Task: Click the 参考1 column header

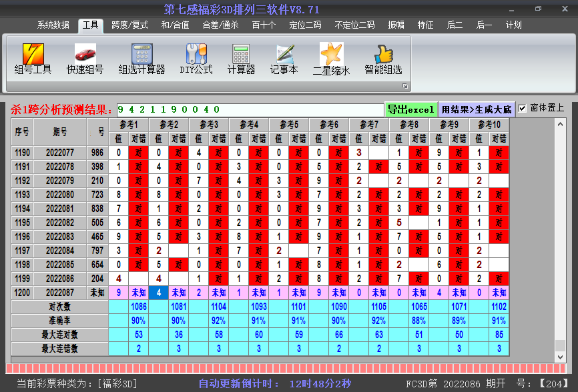Action: click(x=129, y=125)
